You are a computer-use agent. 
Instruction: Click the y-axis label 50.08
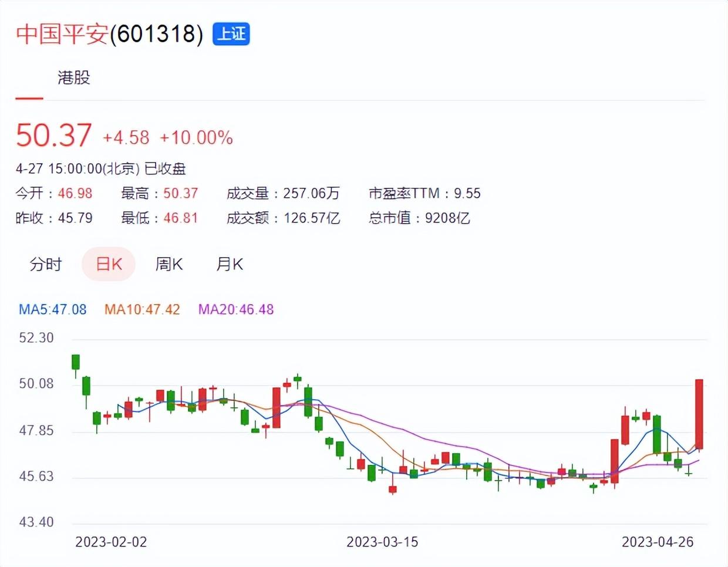click(x=36, y=384)
